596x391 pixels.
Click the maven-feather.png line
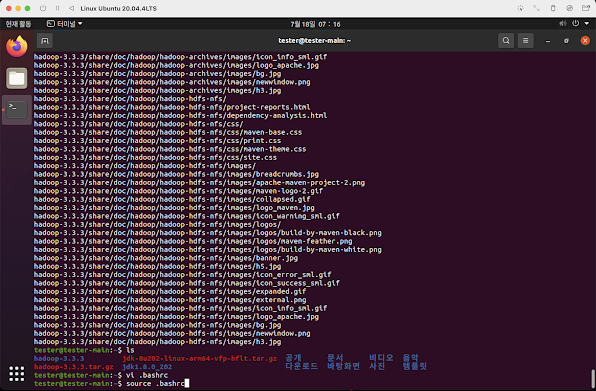pyautogui.click(x=193, y=241)
